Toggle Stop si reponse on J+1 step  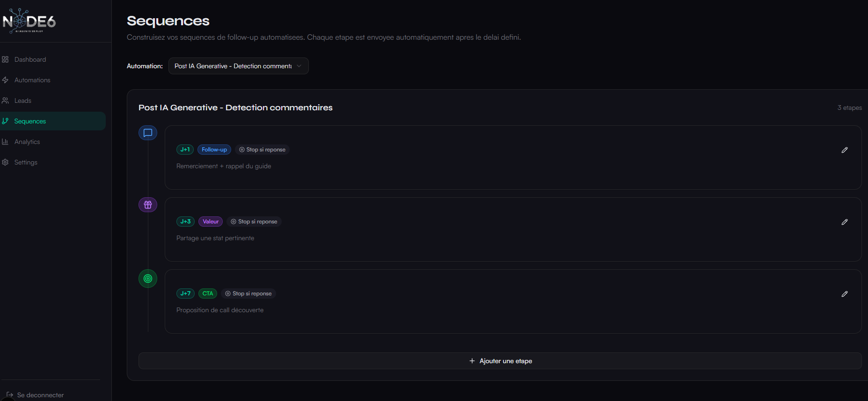263,150
